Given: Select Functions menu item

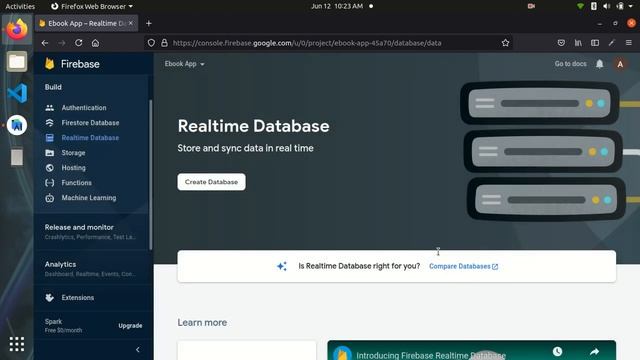Looking at the screenshot, I should pyautogui.click(x=76, y=183).
